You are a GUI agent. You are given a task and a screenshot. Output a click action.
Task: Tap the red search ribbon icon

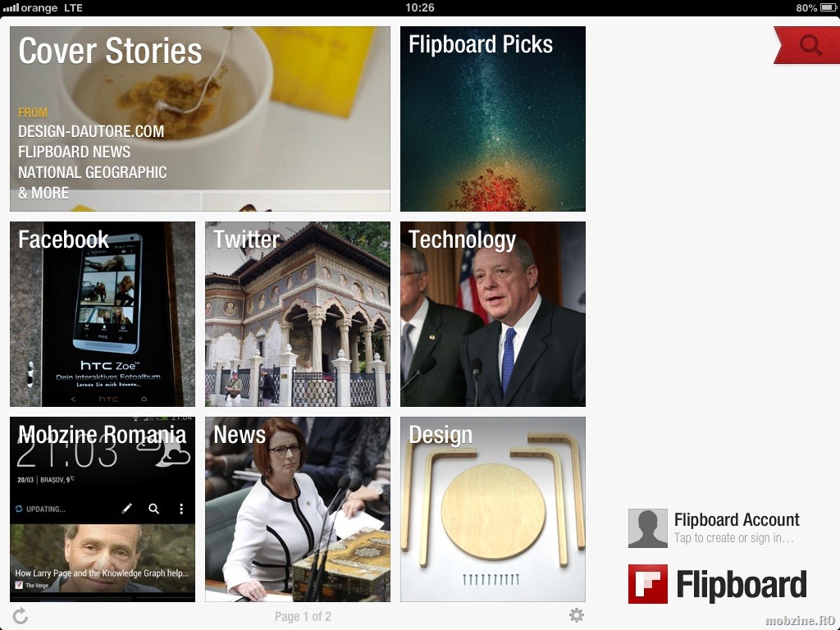[807, 46]
